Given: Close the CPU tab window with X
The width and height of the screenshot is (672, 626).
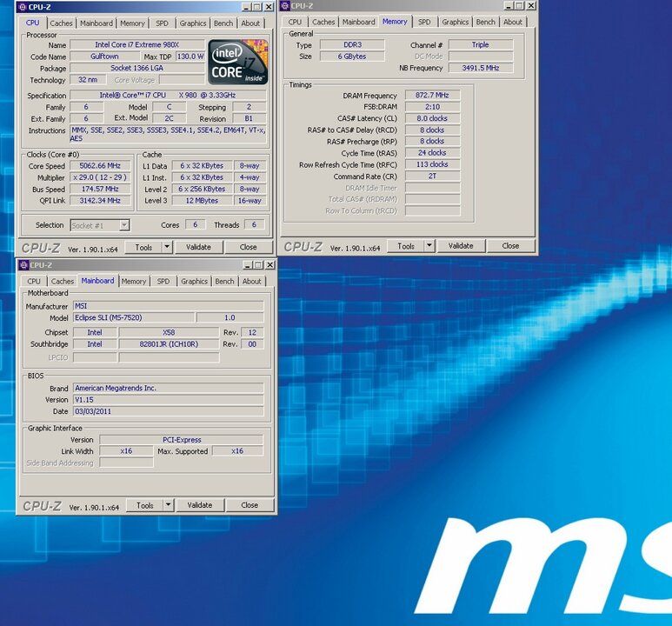Looking at the screenshot, I should [269, 7].
